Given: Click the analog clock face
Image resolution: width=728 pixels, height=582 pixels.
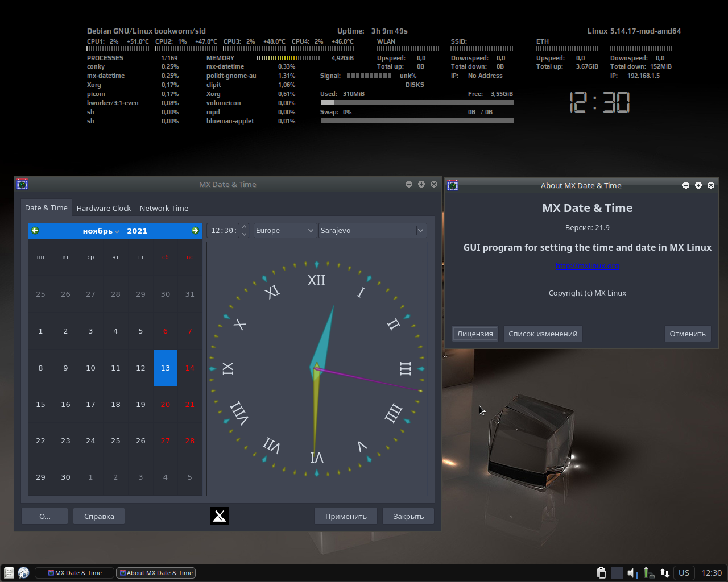Looking at the screenshot, I should [317, 369].
